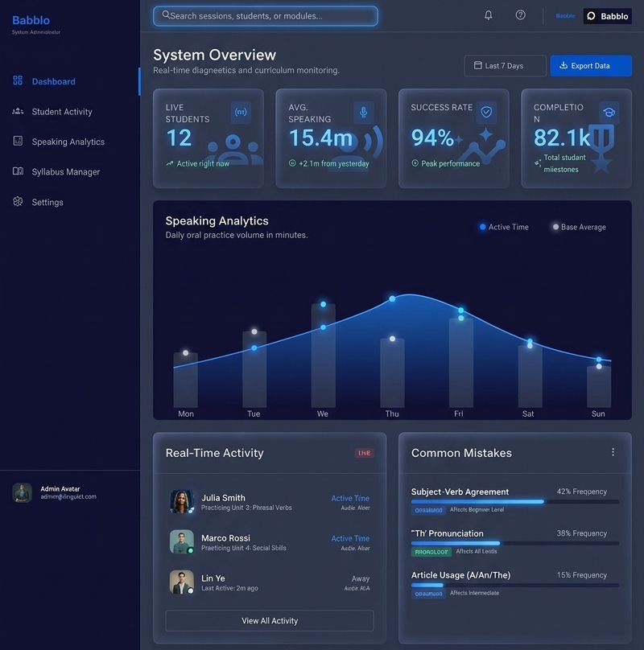Click the Settings gear icon
Image resolution: width=644 pixels, height=650 pixels.
[x=18, y=201]
